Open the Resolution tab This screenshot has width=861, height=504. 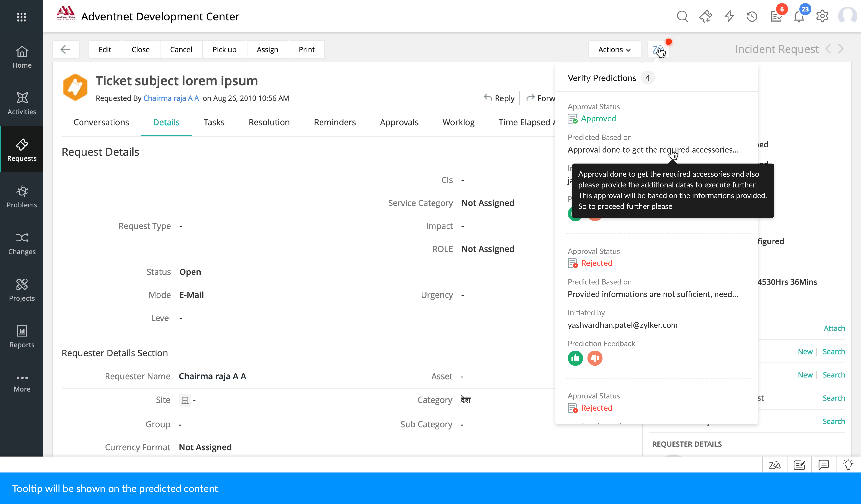click(x=269, y=122)
